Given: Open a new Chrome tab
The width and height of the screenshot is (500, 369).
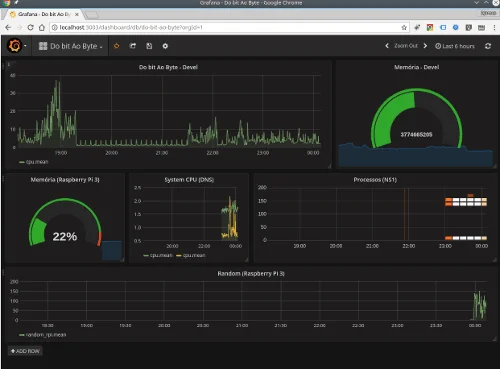Looking at the screenshot, I should [x=91, y=15].
